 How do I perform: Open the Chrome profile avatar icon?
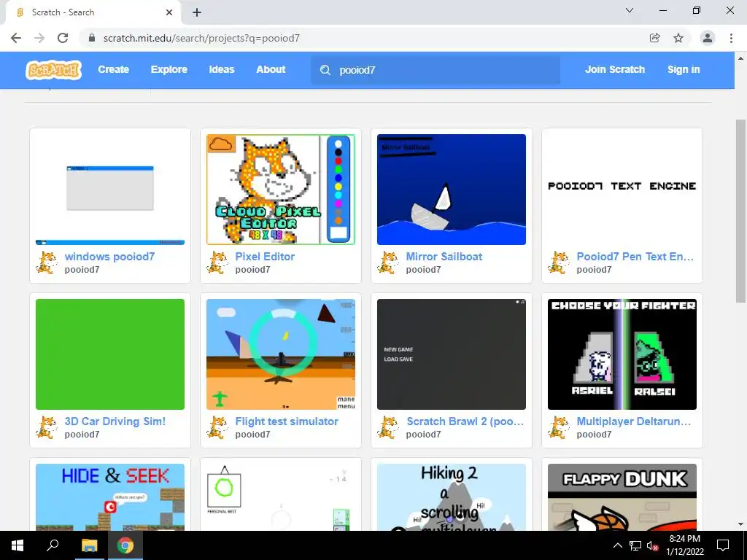point(708,38)
